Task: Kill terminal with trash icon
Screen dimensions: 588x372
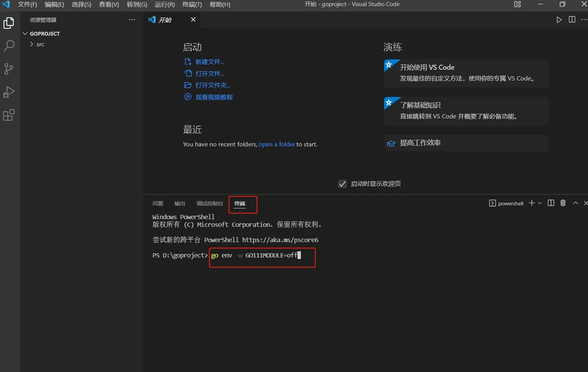Action: point(563,203)
